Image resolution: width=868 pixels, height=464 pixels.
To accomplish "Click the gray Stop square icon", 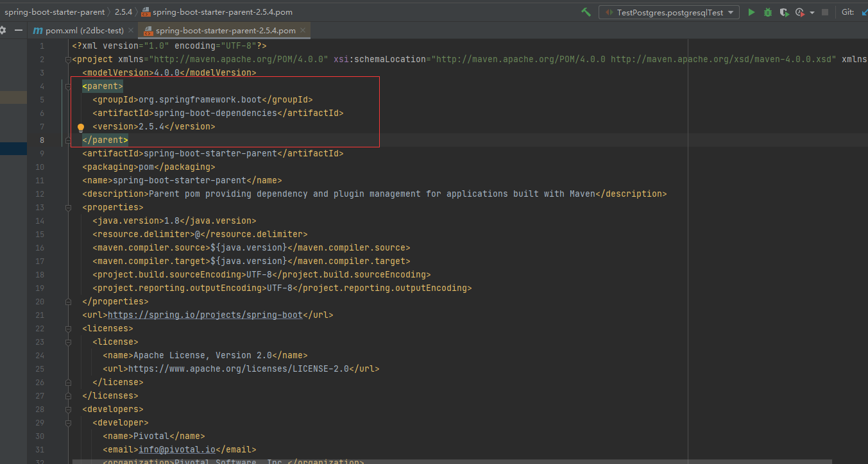I will (x=825, y=12).
